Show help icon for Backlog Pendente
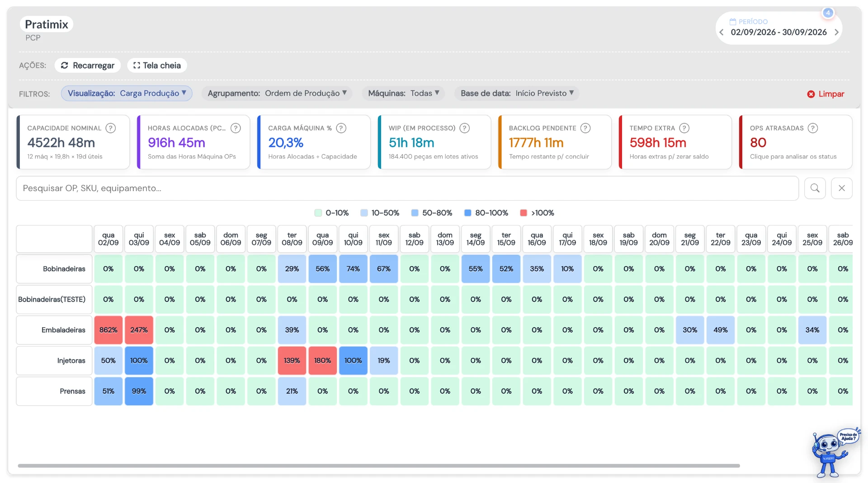This screenshot has width=868, height=483. tap(585, 128)
